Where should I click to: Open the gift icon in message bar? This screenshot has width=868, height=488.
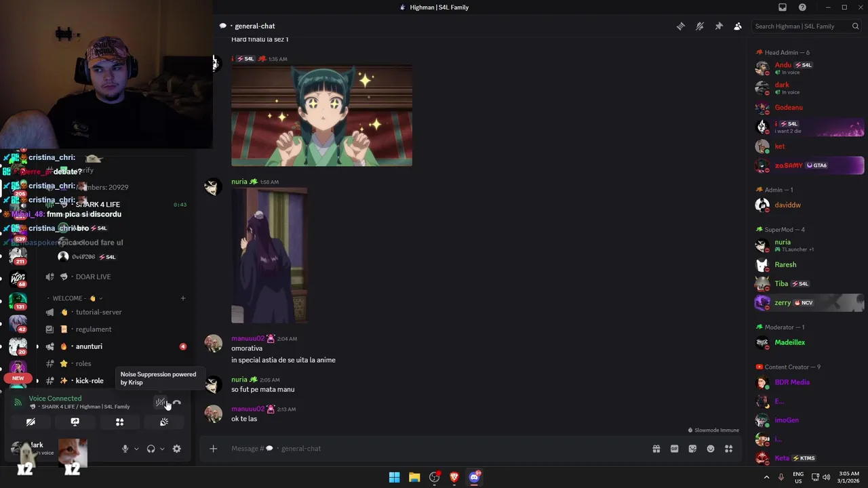[656, 449]
